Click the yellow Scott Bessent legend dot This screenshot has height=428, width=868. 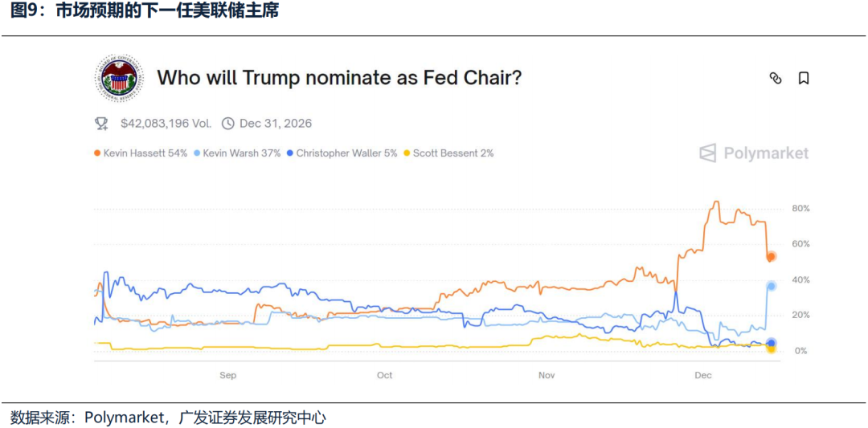[x=407, y=153]
